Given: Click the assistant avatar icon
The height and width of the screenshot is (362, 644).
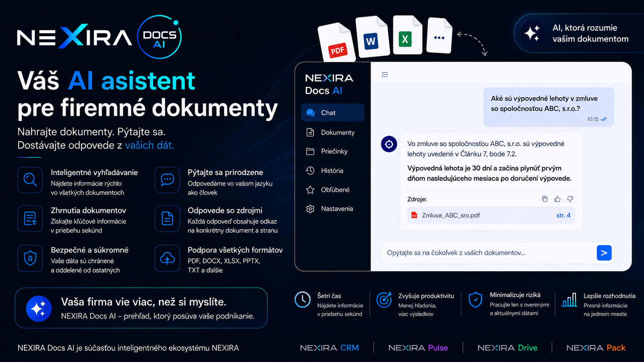Looking at the screenshot, I should click(389, 144).
